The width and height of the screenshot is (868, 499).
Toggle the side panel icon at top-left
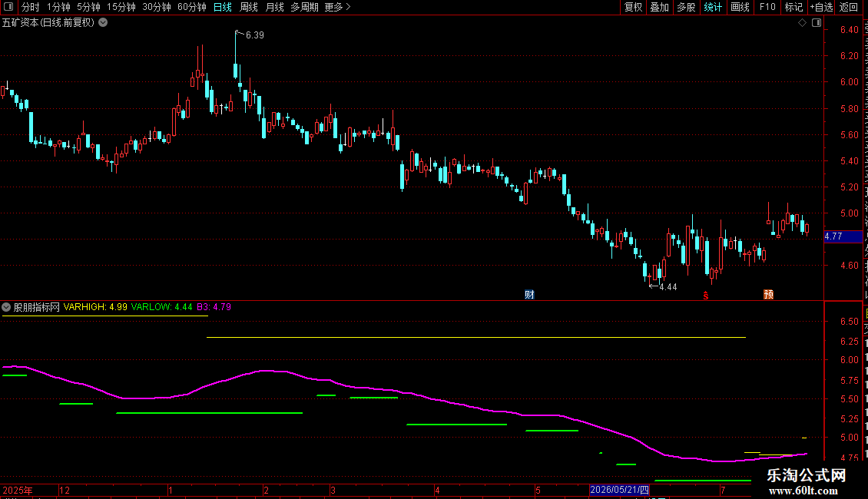[8, 7]
